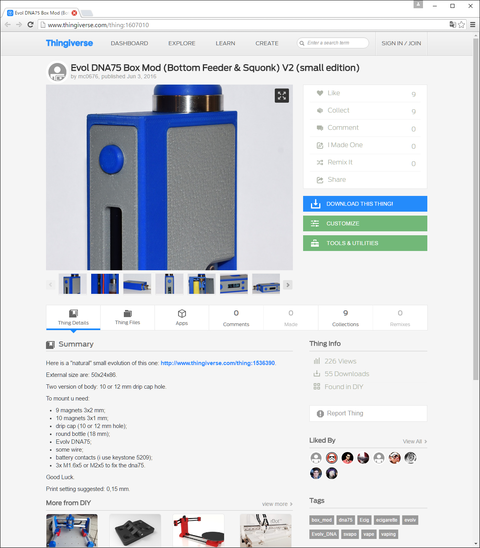The height and width of the screenshot is (548, 480).
Task: Click Found in DIY category
Action: coord(344,387)
